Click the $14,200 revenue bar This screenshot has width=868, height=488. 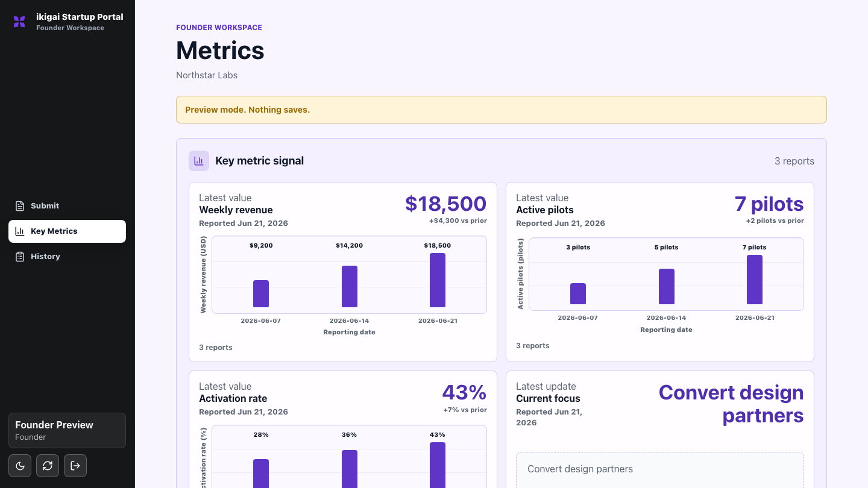coord(350,286)
